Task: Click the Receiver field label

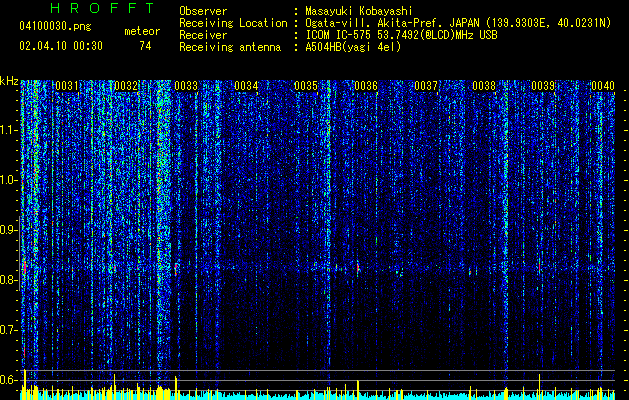Action: click(x=203, y=35)
